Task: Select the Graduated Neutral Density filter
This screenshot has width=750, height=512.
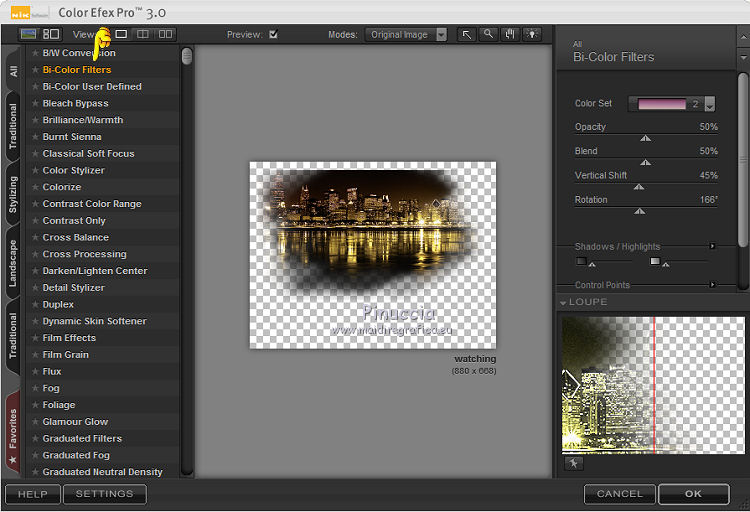Action: [102, 472]
